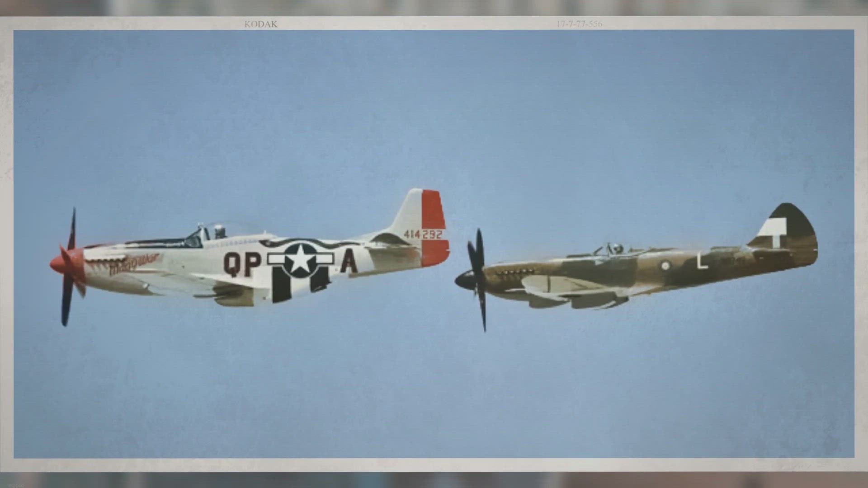Click the Mustang's horizontal tailplane
Screen dimensions: 868x488
tap(389, 239)
